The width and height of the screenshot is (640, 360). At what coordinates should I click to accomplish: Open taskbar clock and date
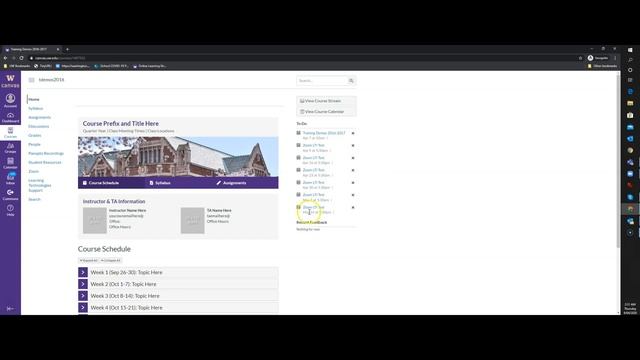pyautogui.click(x=630, y=309)
